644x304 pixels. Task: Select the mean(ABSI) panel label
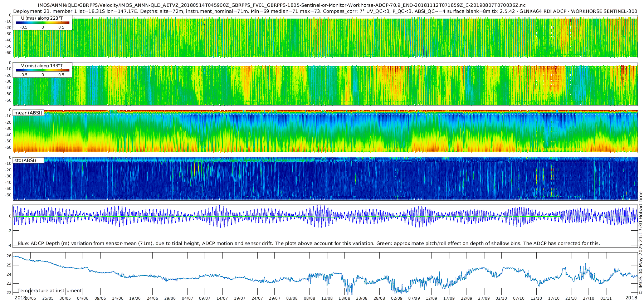[x=28, y=113]
